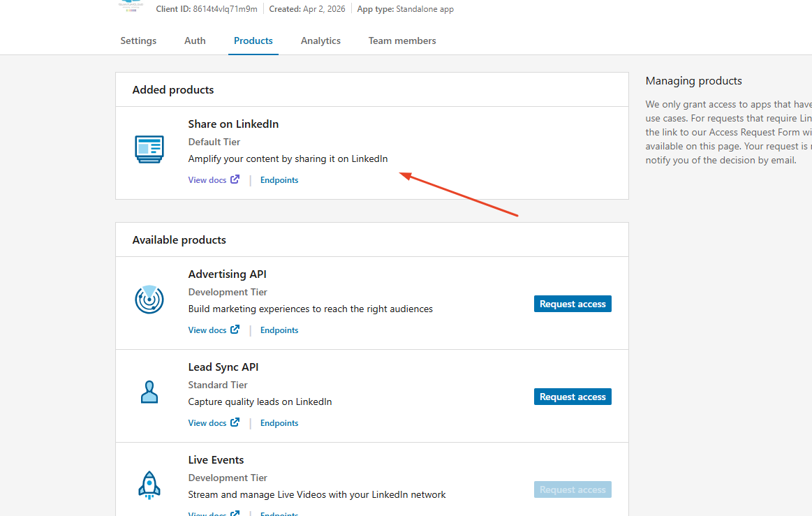Click the Share on LinkedIn product icon
This screenshot has height=516, width=812.
pos(149,149)
